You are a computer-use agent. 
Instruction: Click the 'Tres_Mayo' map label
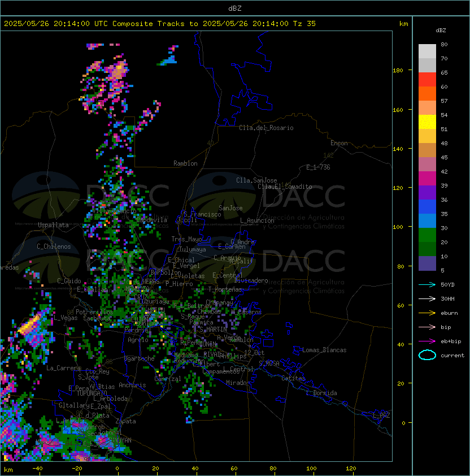pyautogui.click(x=186, y=239)
